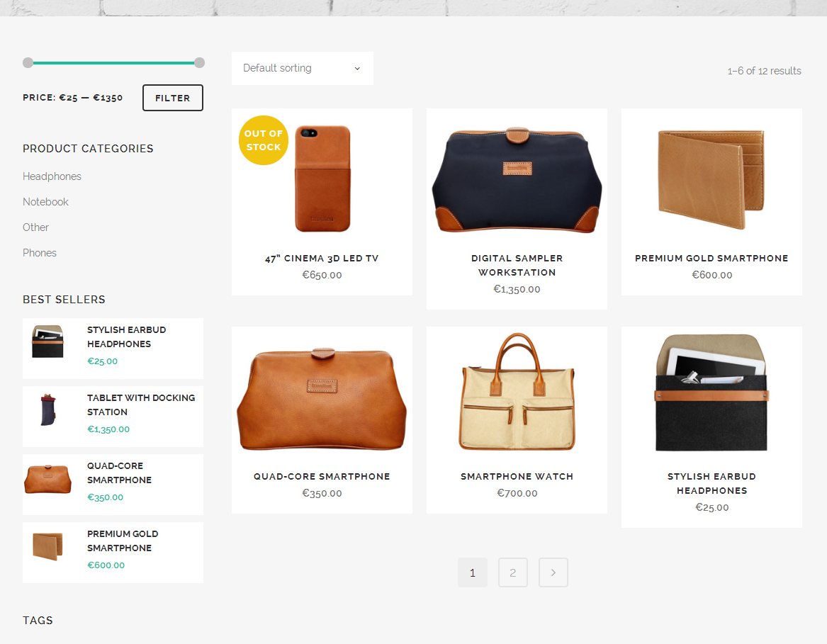Select the Other product category
The image size is (827, 644).
click(x=35, y=227)
